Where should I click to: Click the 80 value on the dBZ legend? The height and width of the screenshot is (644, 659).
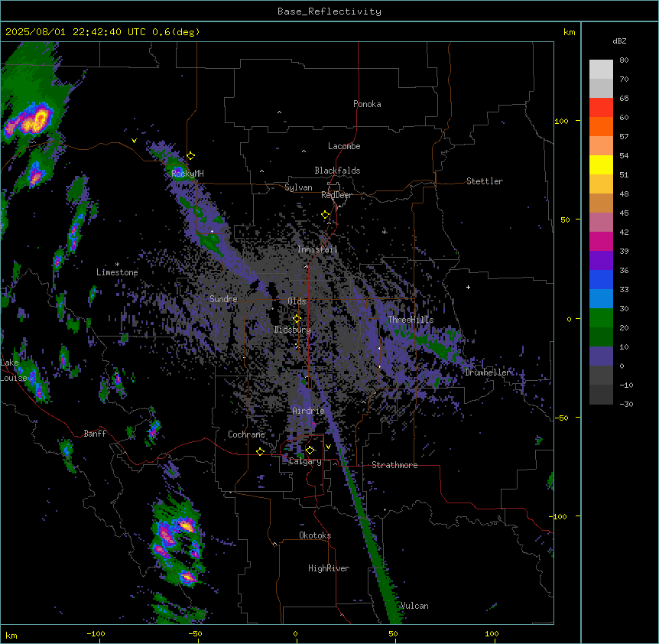624,60
